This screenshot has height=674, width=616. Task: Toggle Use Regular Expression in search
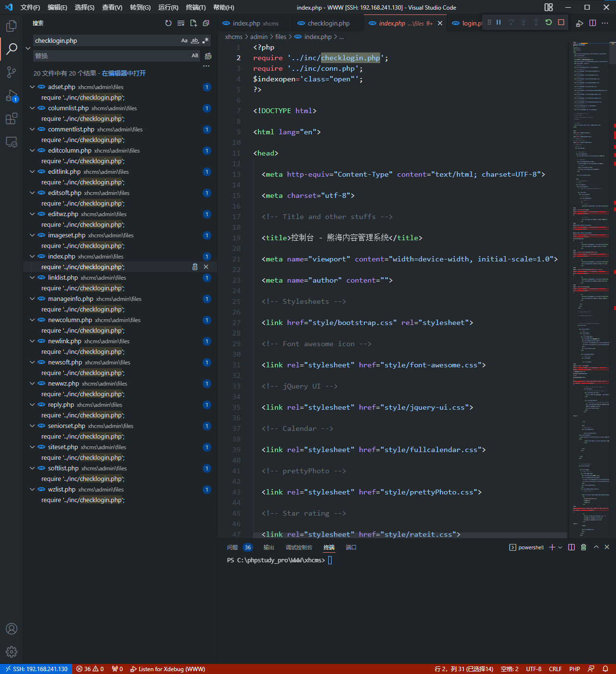(x=205, y=40)
